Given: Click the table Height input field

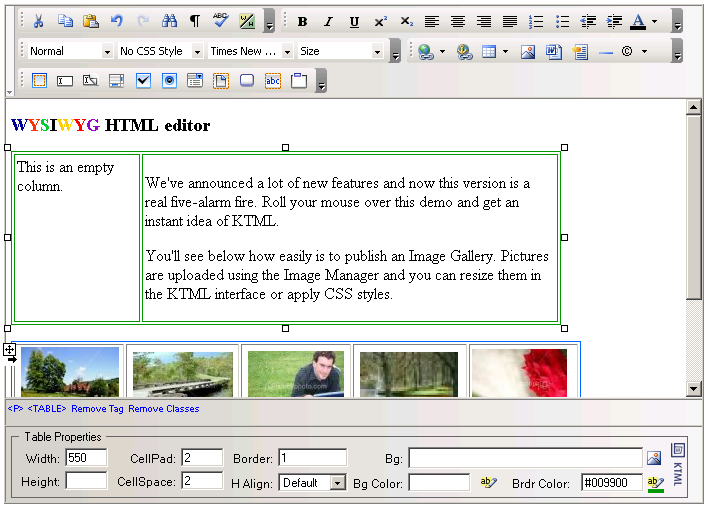Looking at the screenshot, I should pos(86,480).
